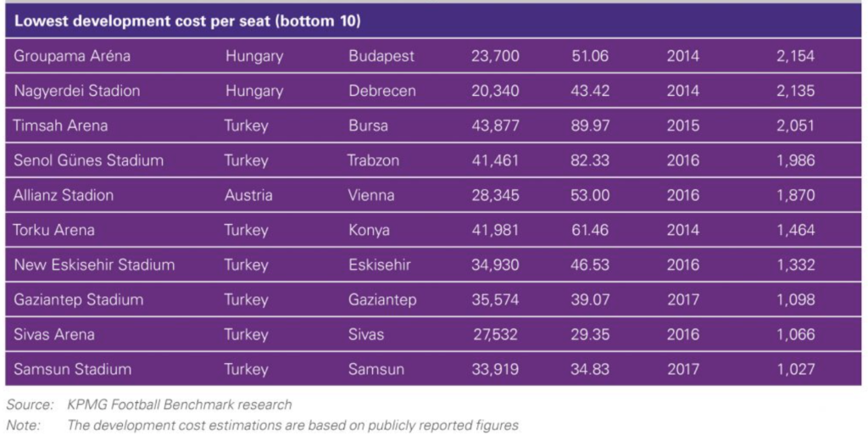Screen dimensions: 868x436
Task: Click the Trabzon city cell
Action: point(373,160)
